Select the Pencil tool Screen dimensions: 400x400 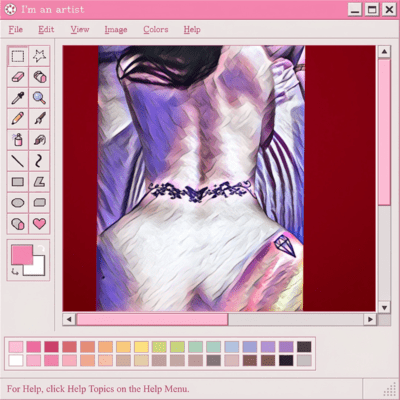[x=18, y=119]
